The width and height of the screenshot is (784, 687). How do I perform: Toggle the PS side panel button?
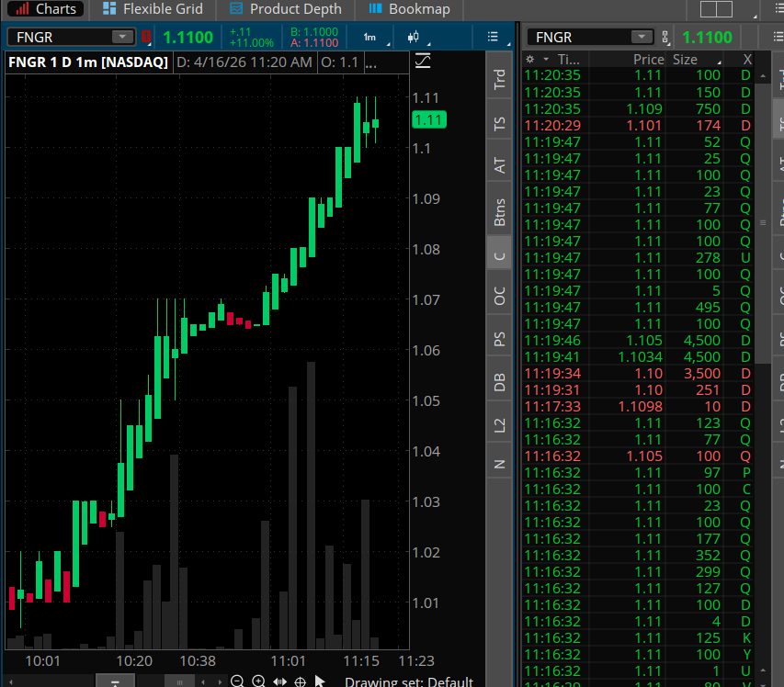pyautogui.click(x=499, y=339)
